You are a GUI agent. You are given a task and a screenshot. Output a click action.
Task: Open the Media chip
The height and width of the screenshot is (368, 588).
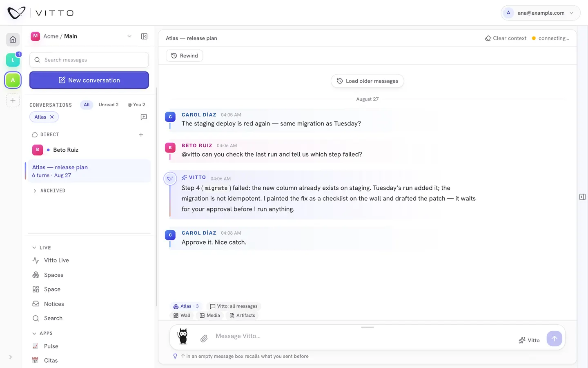pyautogui.click(x=210, y=315)
